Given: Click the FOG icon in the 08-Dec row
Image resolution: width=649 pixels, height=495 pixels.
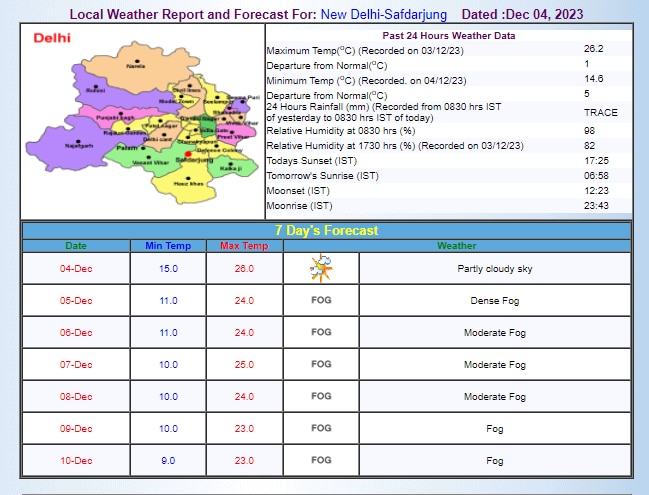Looking at the screenshot, I should (321, 396).
